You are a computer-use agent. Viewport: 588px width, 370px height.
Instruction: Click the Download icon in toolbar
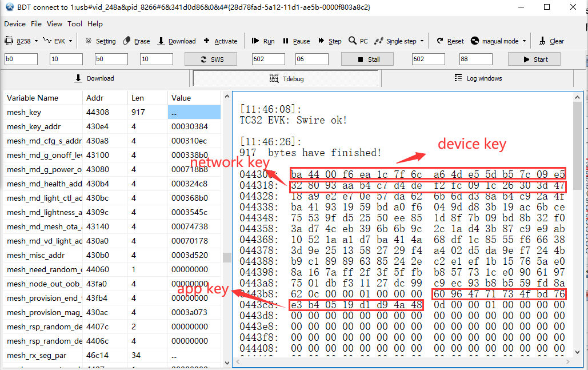[161, 41]
